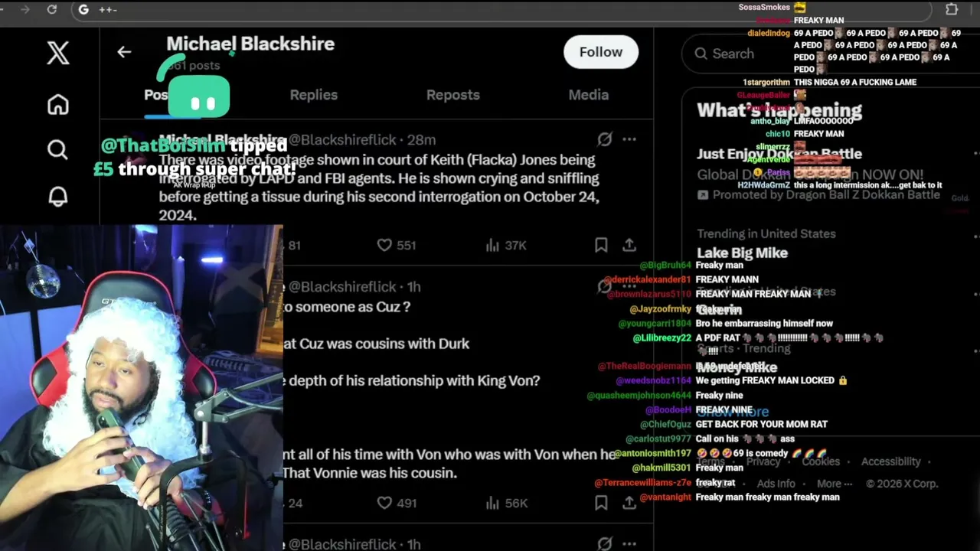Share the post with 551 likes
The image size is (980, 551).
[x=629, y=245]
